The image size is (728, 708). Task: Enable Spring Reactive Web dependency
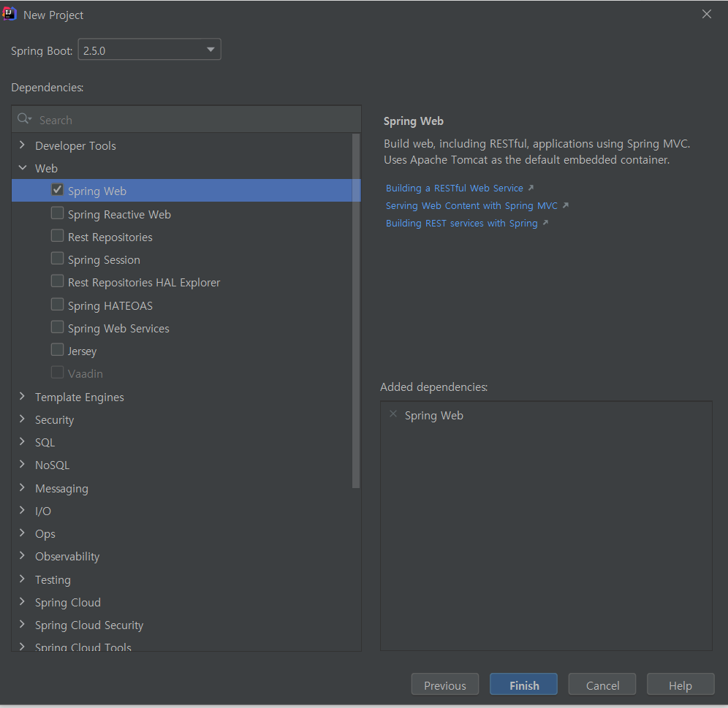[57, 213]
